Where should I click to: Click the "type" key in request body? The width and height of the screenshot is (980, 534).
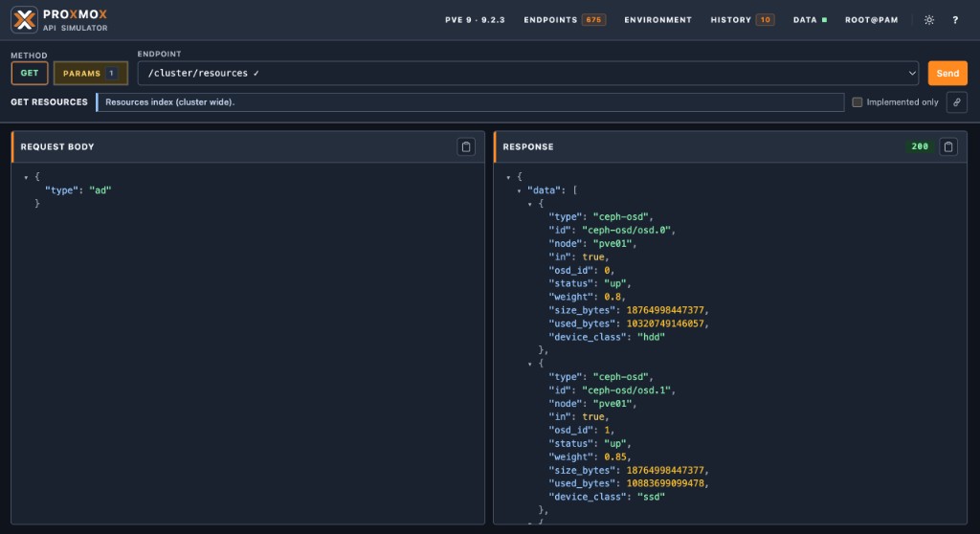pyautogui.click(x=61, y=190)
